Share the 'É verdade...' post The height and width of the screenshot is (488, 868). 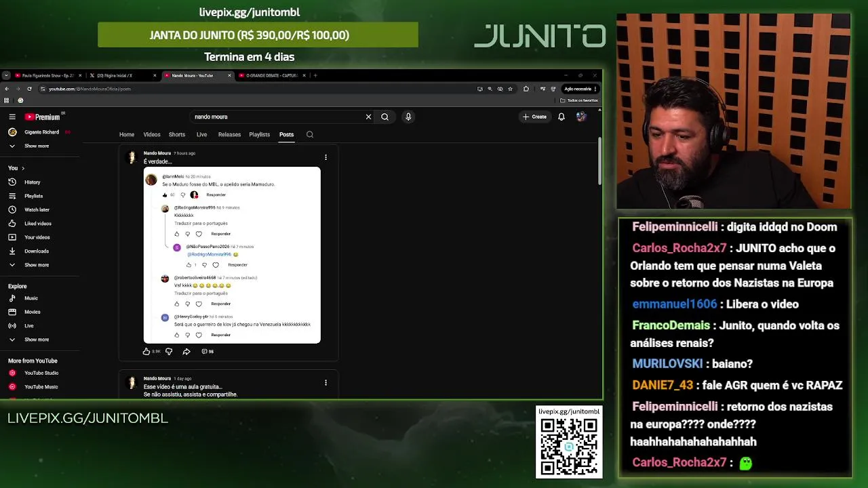pos(186,351)
